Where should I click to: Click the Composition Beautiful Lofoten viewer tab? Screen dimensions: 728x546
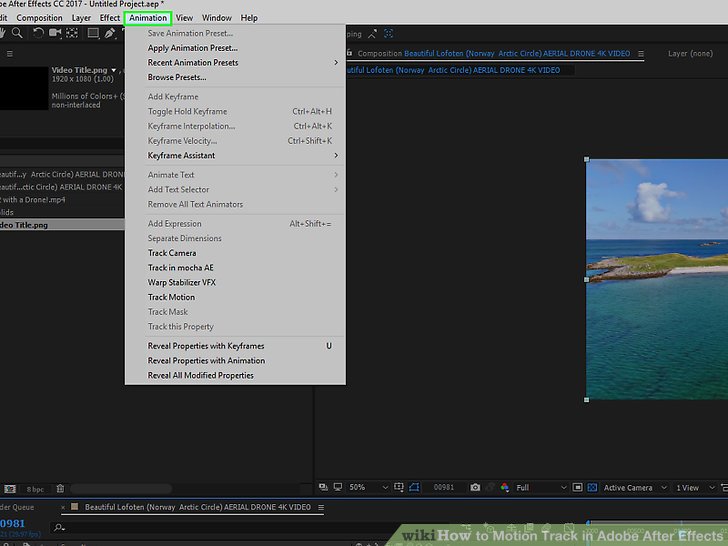click(x=494, y=53)
